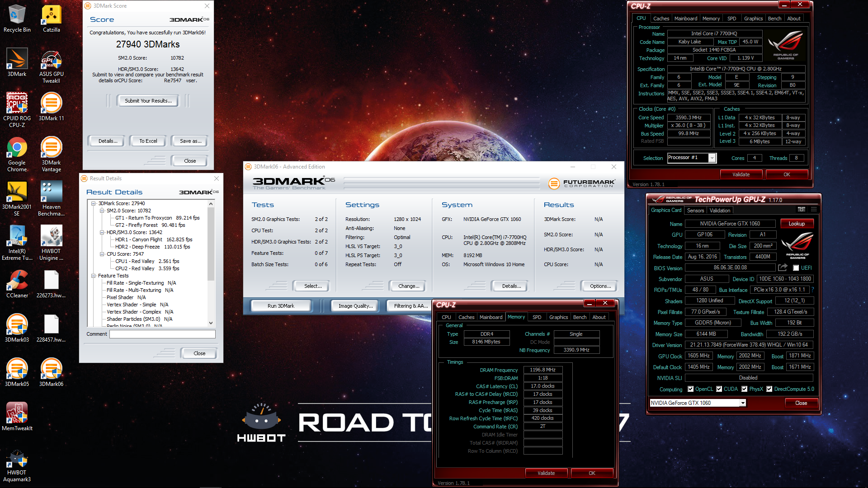Toggle the DirectCompute 5.0 checkbox
Screen dimensions: 868x488
click(769, 389)
